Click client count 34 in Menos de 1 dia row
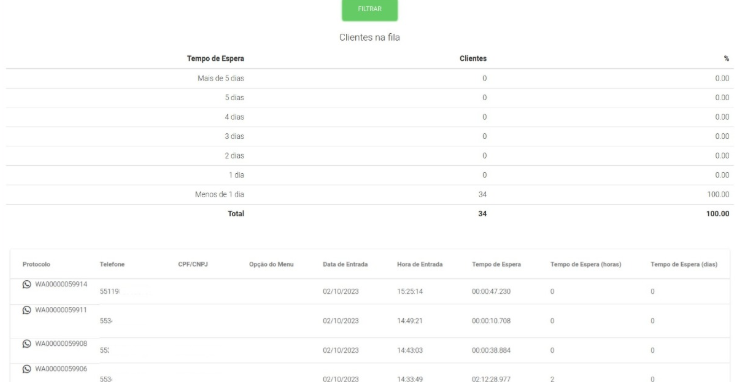This screenshot has width=735, height=382. pyautogui.click(x=482, y=194)
